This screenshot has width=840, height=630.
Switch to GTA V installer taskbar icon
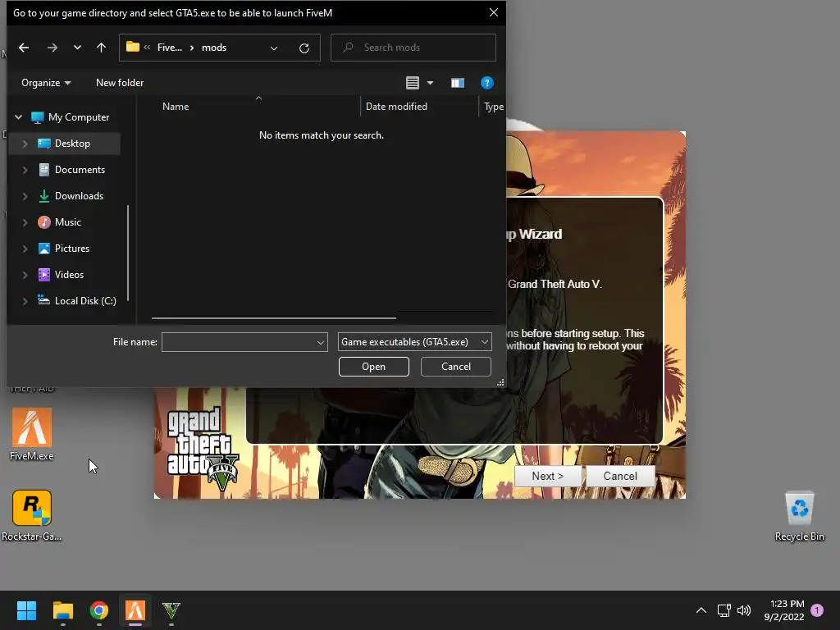pos(171,610)
